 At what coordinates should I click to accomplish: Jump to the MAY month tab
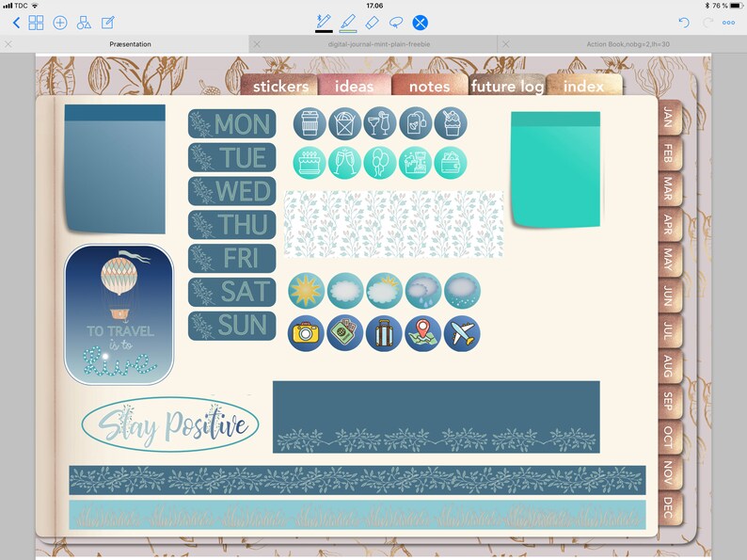click(x=670, y=260)
